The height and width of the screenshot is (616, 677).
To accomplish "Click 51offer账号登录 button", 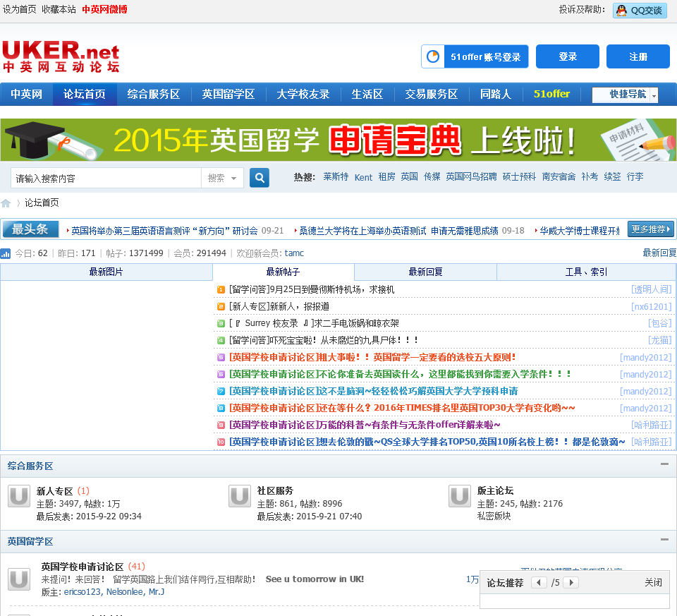I will coord(475,56).
